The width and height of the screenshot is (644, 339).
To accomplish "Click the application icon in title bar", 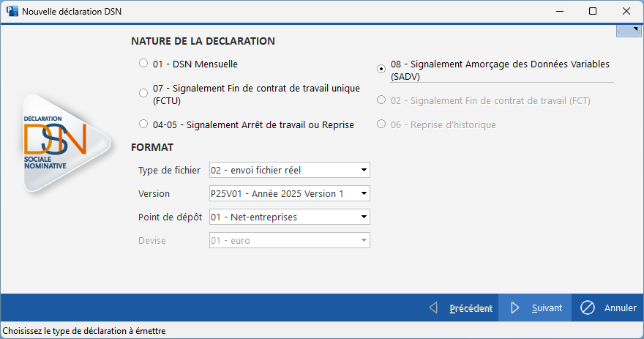I will (x=12, y=11).
